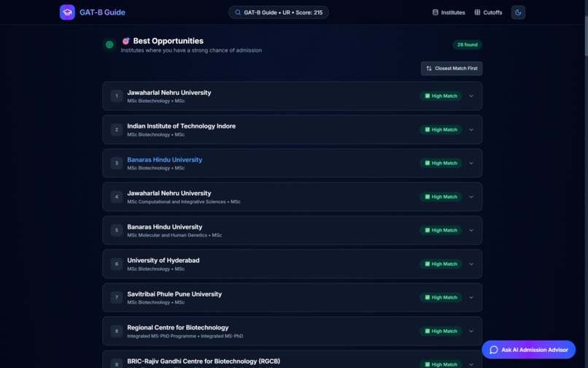Image resolution: width=588 pixels, height=368 pixels.
Task: Click rank number 2 badge
Action: pyautogui.click(x=117, y=129)
